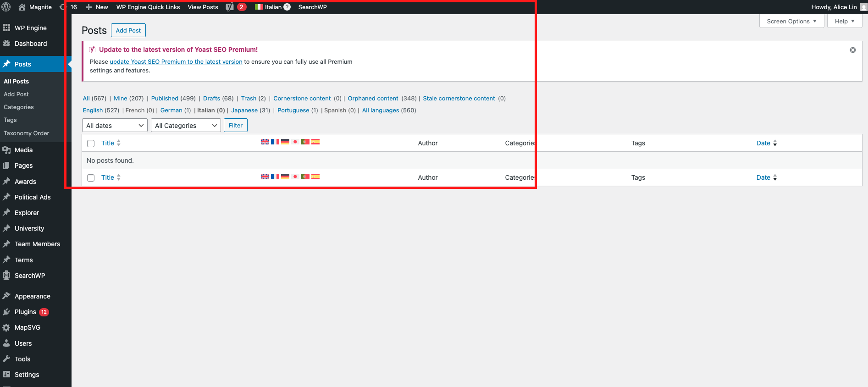
Task: Show posts in All languages
Action: tap(381, 111)
